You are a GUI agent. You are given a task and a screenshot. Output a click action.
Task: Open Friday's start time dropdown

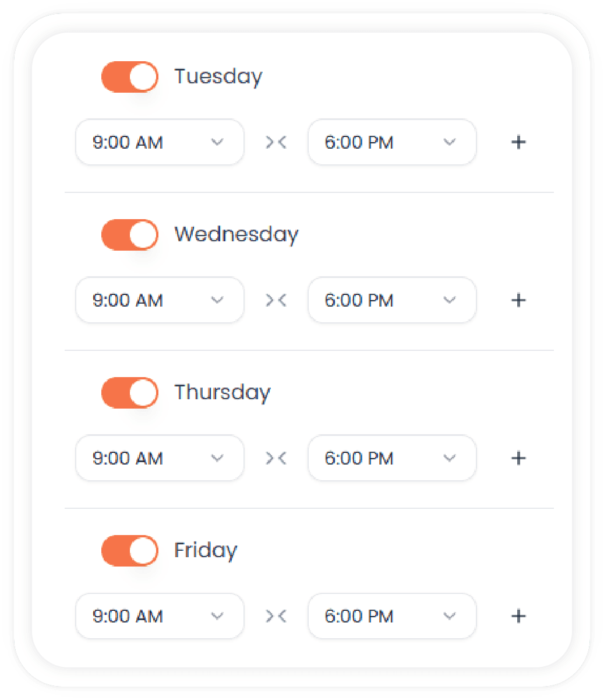pos(160,616)
